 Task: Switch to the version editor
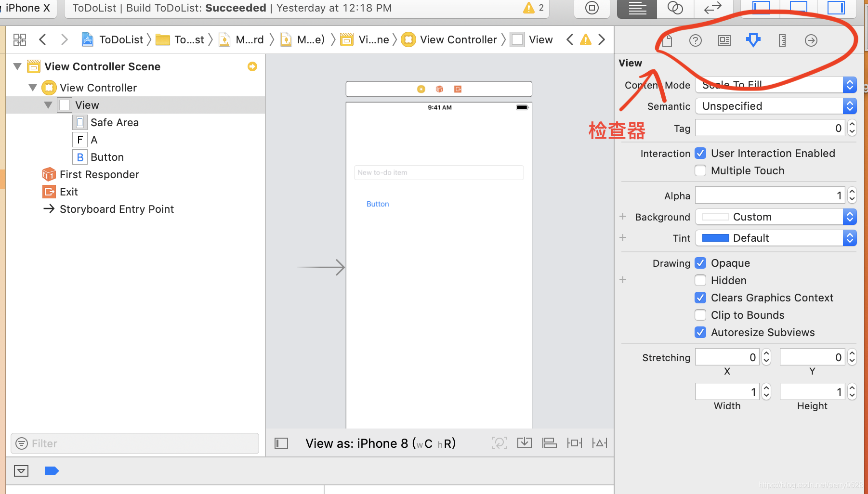tap(712, 8)
